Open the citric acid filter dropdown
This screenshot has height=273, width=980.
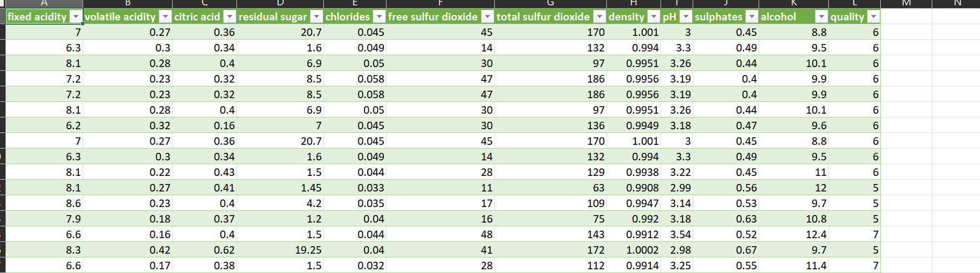click(229, 17)
